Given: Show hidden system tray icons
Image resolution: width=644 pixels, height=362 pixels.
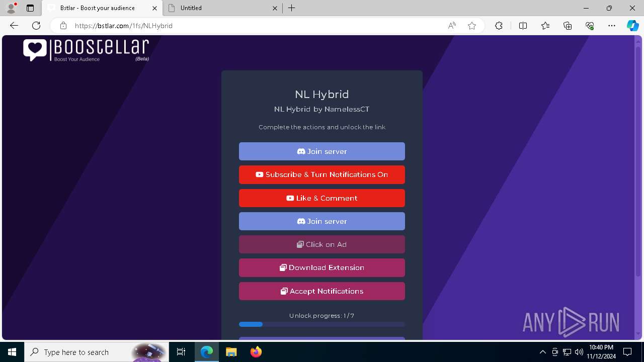Looking at the screenshot, I should click(x=543, y=352).
